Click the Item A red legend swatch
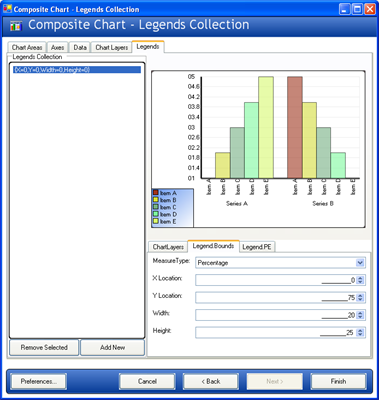Image resolution: width=379 pixels, height=400 pixels. [156, 192]
